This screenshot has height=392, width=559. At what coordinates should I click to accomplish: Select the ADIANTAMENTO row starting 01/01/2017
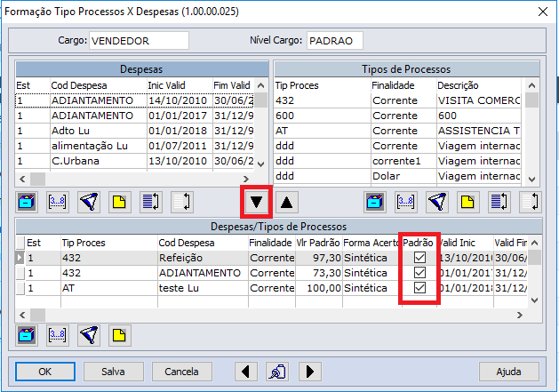pyautogui.click(x=134, y=116)
